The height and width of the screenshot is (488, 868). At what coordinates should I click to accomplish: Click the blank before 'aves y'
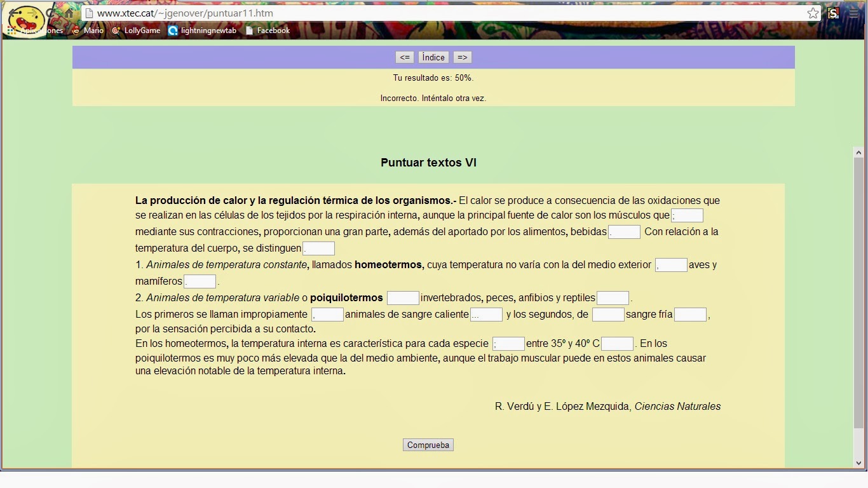pos(672,265)
